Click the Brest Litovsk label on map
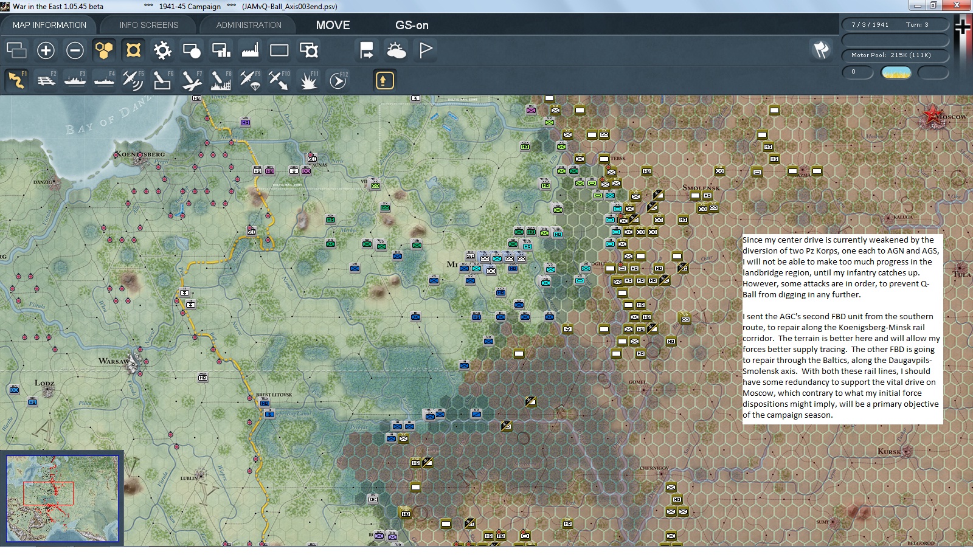Viewport: 973px width, 560px height. 274,395
